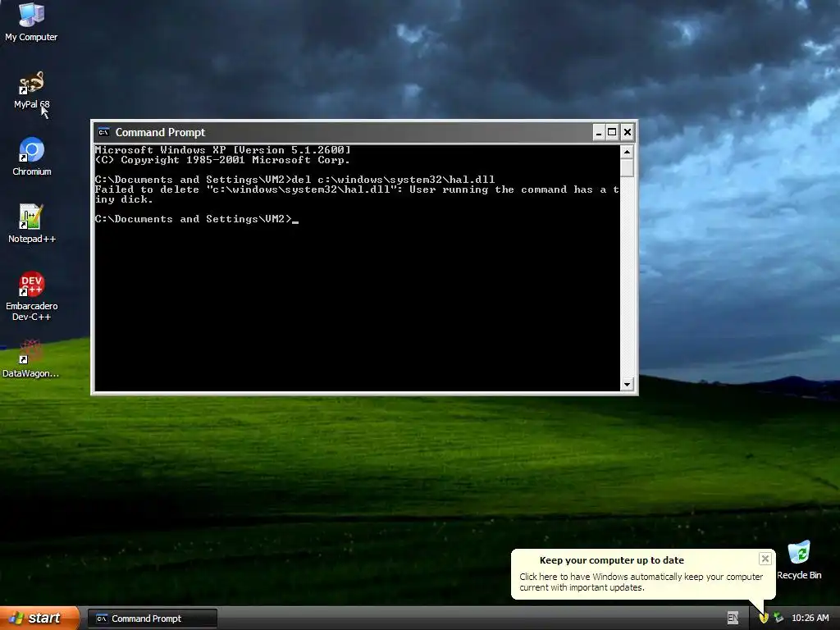Click the Start button
This screenshot has width=840, height=630.
pyautogui.click(x=39, y=618)
